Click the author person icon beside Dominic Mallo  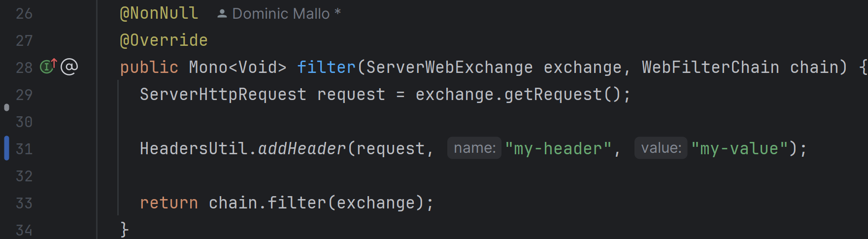coord(222,14)
